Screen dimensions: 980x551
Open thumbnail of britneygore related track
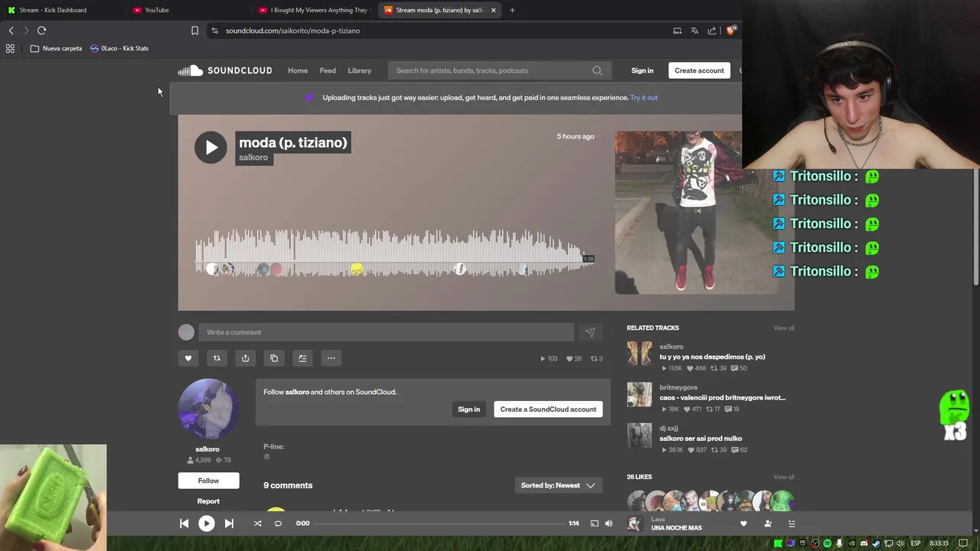(639, 394)
